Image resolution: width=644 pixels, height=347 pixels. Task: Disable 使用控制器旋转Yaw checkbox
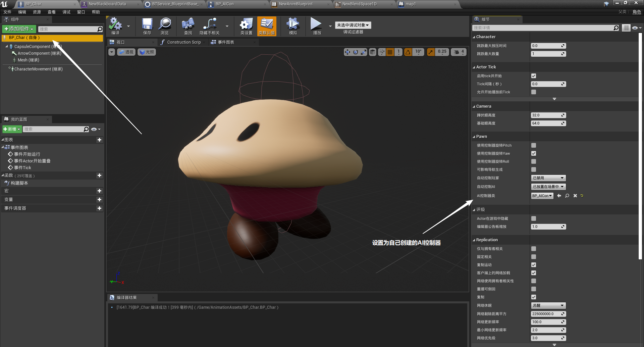click(x=534, y=153)
